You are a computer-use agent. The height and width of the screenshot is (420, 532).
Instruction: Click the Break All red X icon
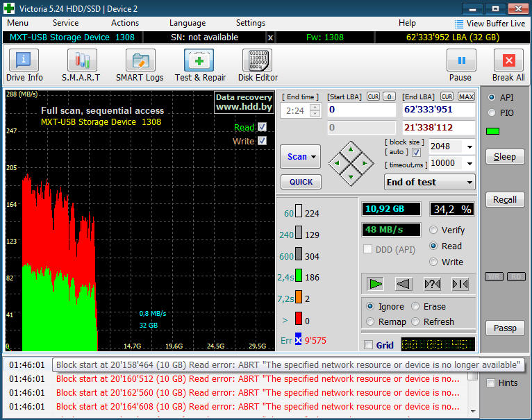(508, 61)
